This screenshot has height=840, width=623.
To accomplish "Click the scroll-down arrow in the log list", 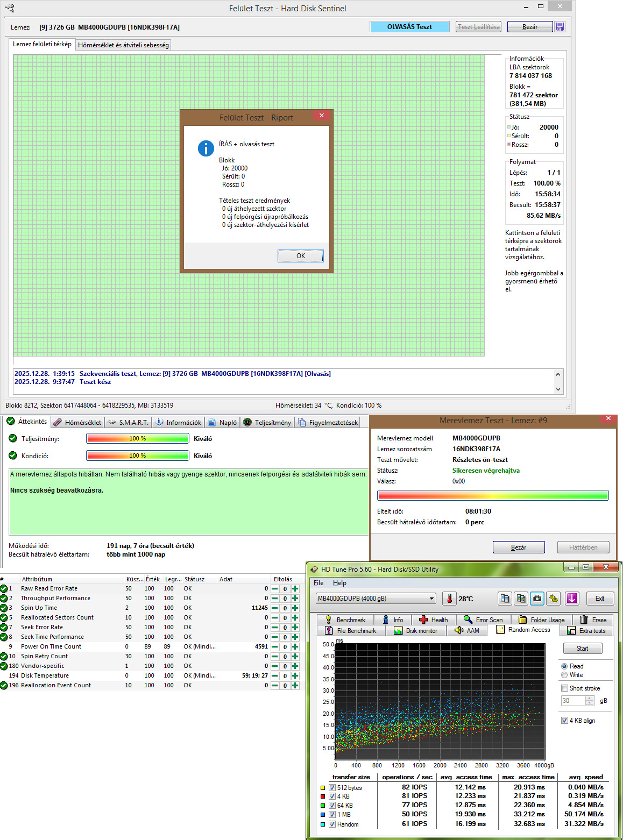I will click(558, 389).
